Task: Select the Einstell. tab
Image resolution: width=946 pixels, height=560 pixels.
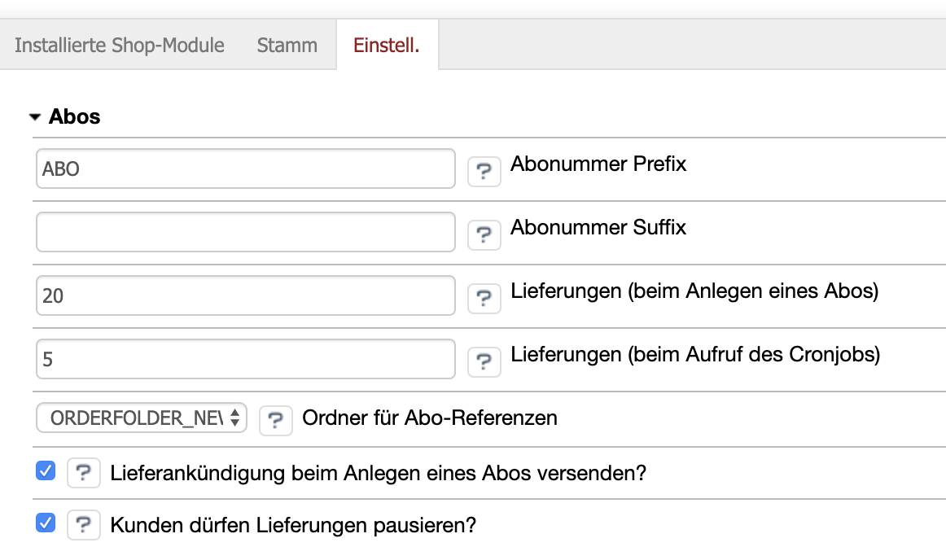Action: click(x=387, y=45)
